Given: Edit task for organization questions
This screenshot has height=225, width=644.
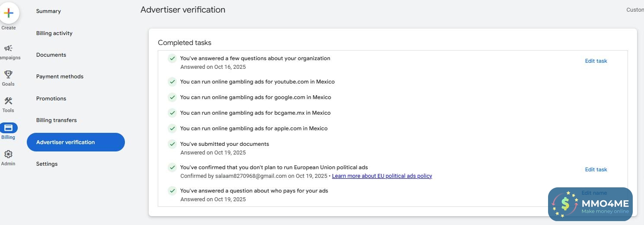Looking at the screenshot, I should tap(596, 61).
